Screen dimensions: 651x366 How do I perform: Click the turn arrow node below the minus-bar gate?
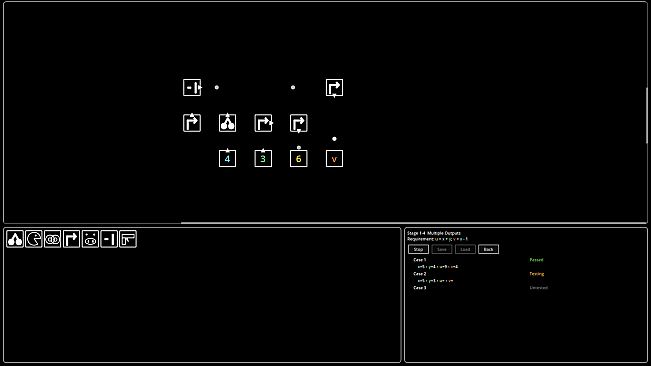pyautogui.click(x=192, y=123)
